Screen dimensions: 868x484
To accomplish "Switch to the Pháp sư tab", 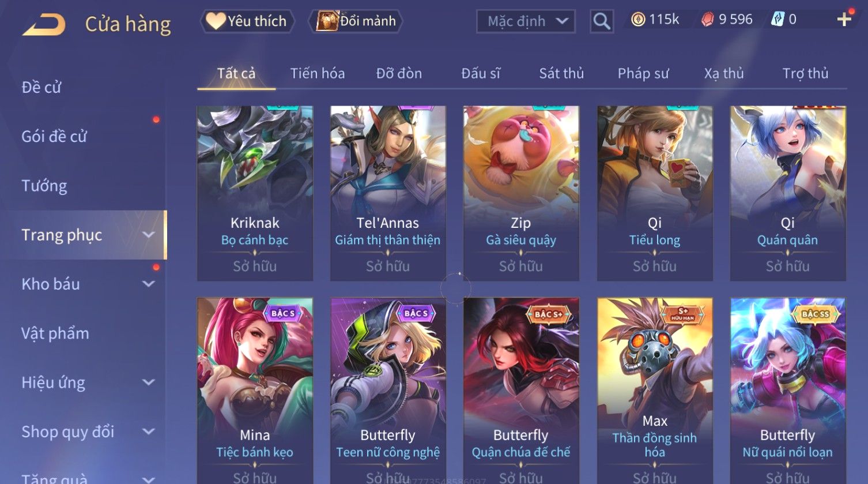I will (643, 73).
